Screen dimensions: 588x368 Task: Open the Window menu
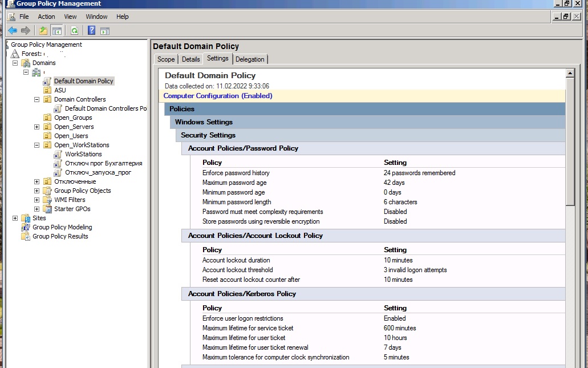point(96,17)
